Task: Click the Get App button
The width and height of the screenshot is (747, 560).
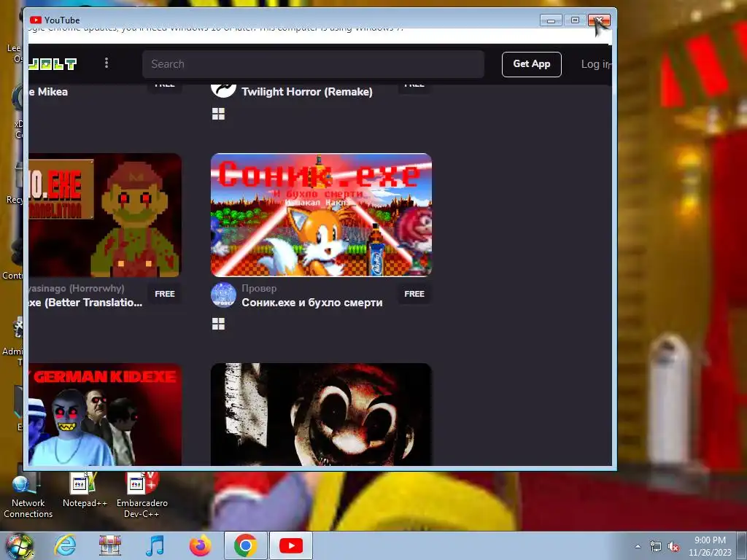Action: (x=531, y=64)
